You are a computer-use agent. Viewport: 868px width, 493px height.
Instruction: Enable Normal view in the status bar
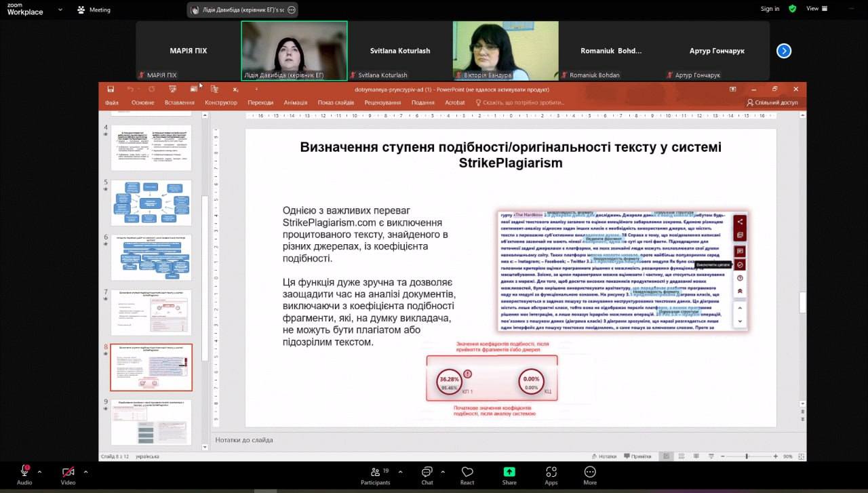[x=665, y=456]
